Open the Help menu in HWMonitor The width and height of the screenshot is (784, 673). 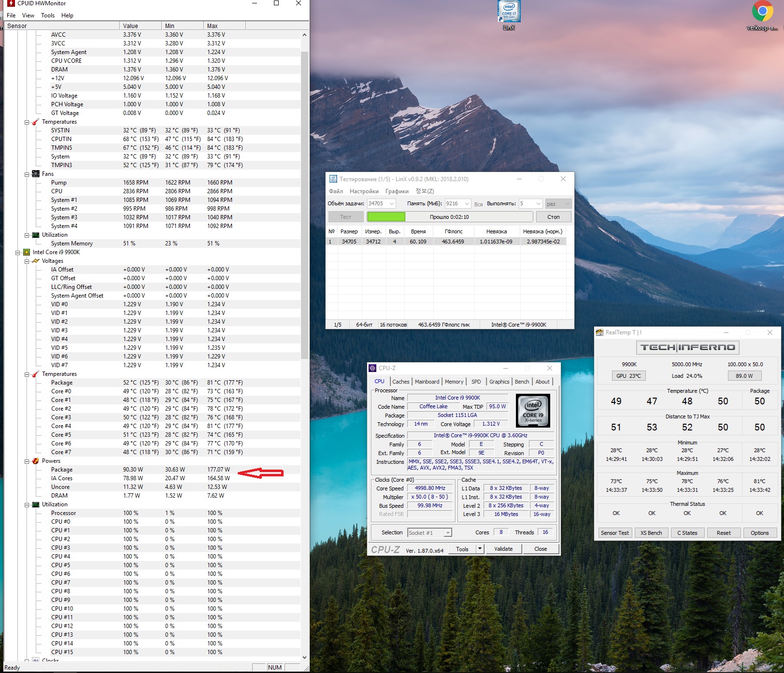(x=67, y=15)
